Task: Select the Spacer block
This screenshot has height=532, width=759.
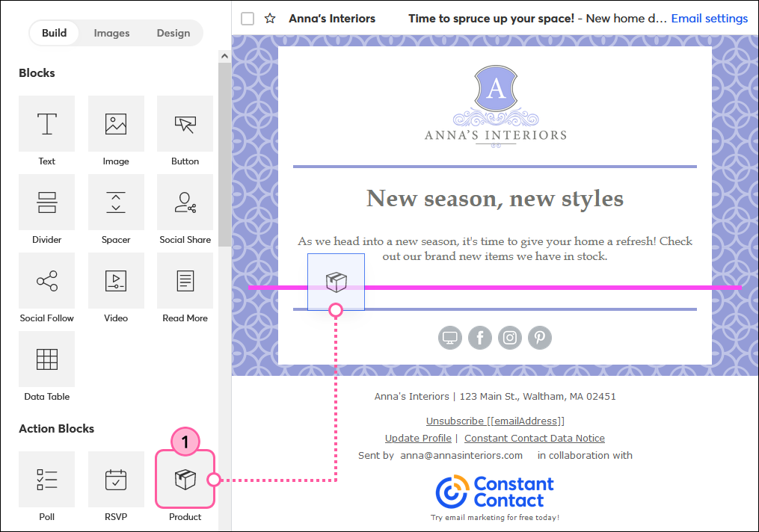Action: (x=116, y=202)
